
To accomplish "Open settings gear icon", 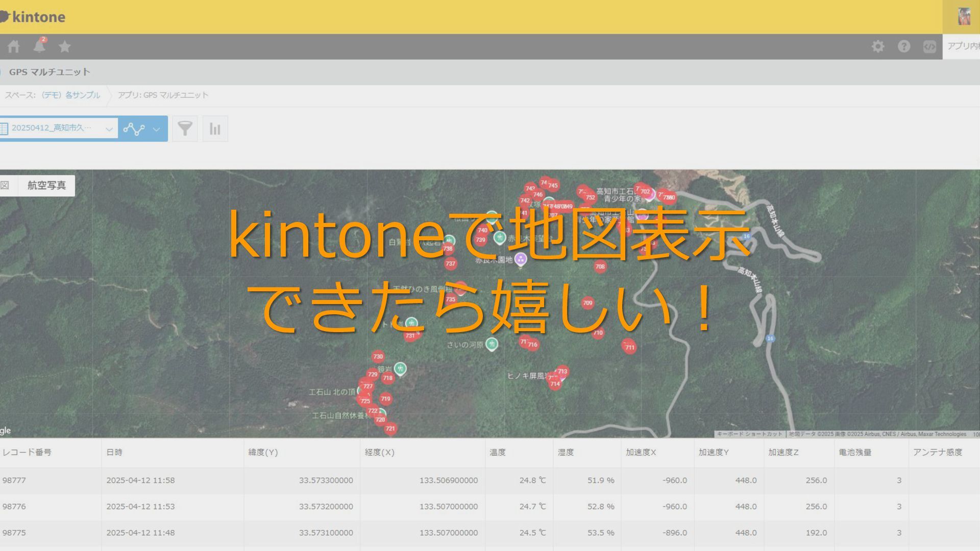I will point(877,46).
